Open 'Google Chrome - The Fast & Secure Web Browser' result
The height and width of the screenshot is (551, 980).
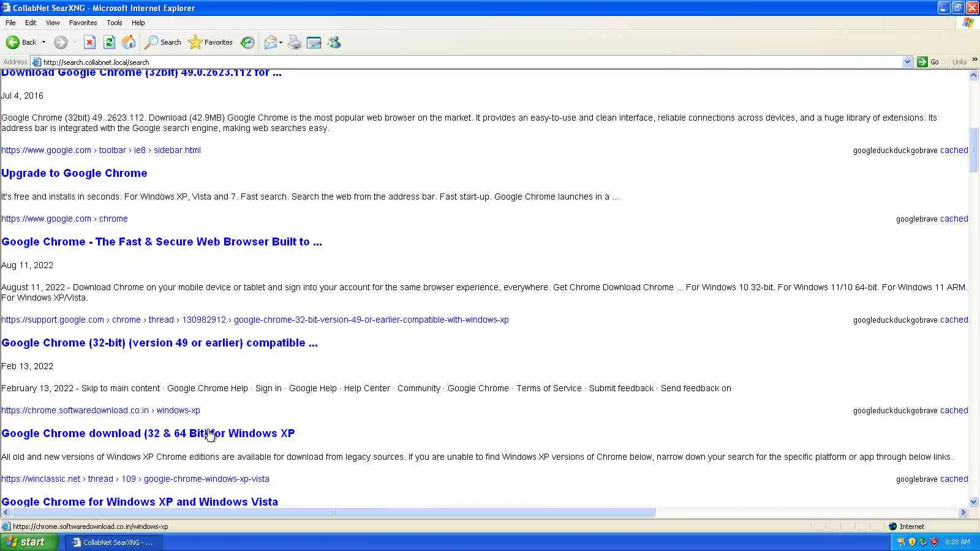pos(162,242)
